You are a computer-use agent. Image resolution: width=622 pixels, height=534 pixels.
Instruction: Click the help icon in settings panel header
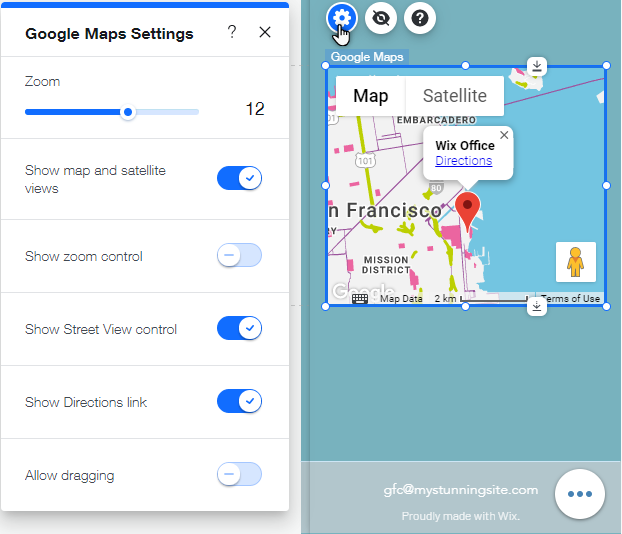point(232,32)
